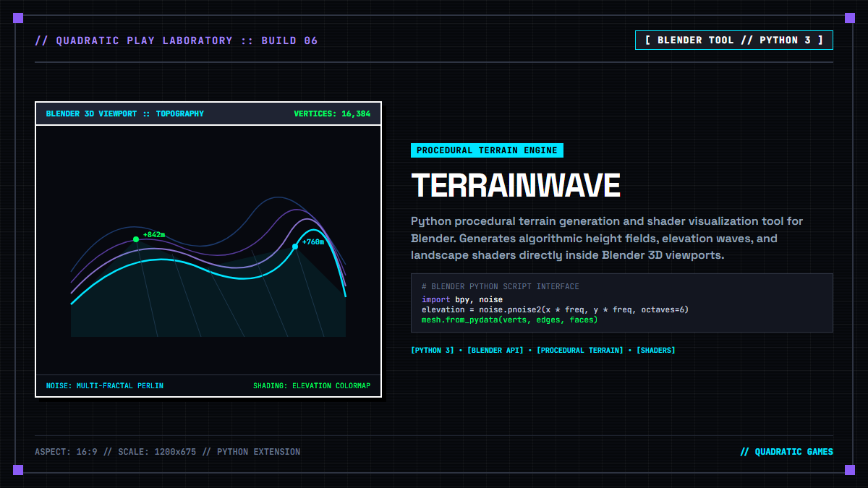Click the [BLENDER API] tag

click(495, 350)
